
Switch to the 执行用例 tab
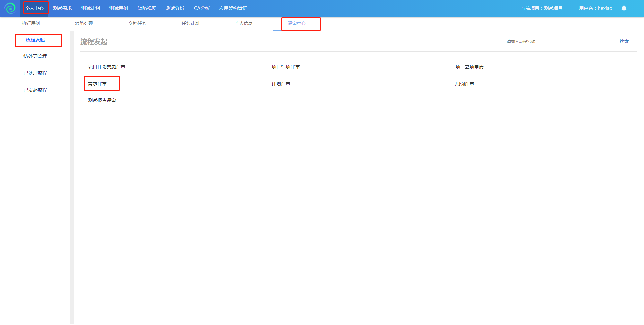(31, 23)
